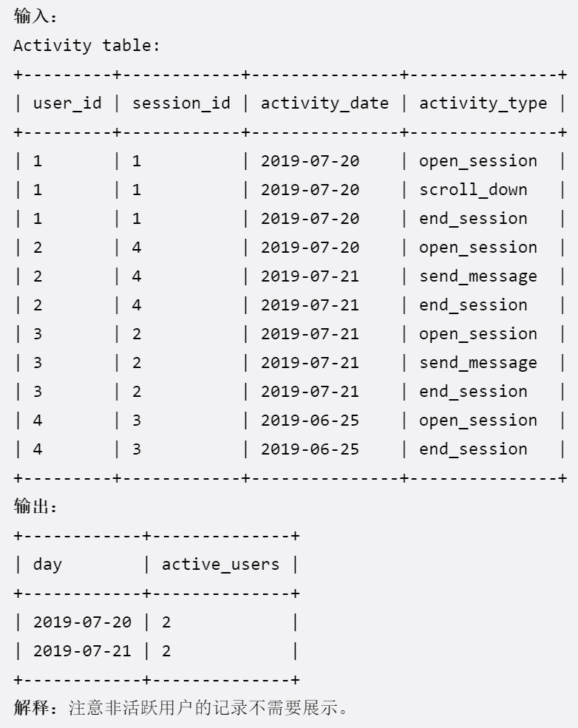Click the last end_session cell for user 4

pyautogui.click(x=473, y=449)
